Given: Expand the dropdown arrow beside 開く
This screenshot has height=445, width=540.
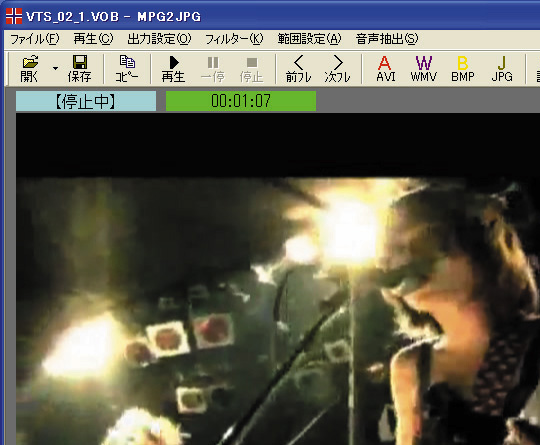Looking at the screenshot, I should pos(55,69).
